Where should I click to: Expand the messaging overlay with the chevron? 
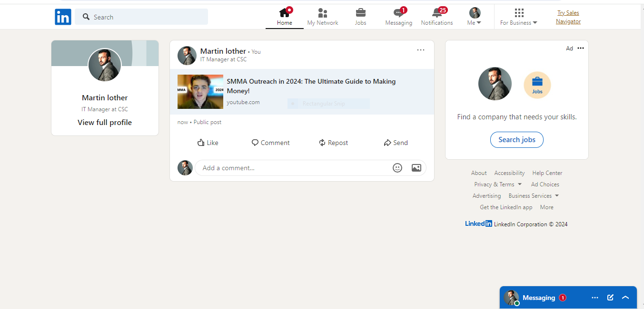tap(625, 298)
